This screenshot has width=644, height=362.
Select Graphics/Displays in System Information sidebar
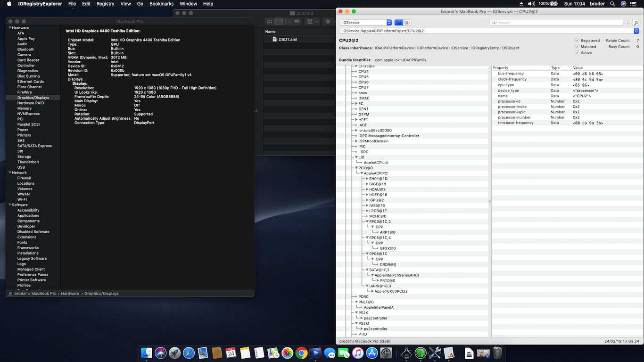tap(33, 98)
